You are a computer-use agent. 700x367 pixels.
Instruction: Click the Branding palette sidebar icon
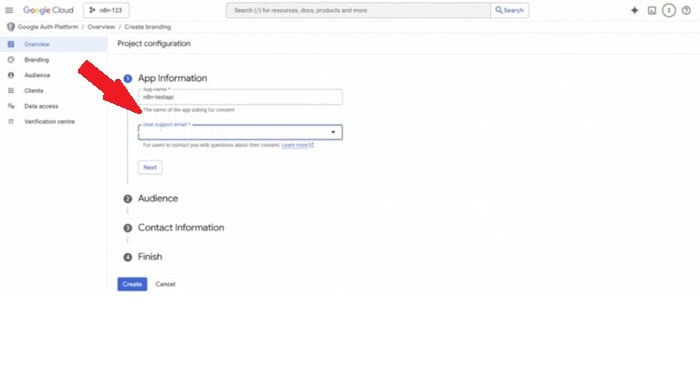click(x=11, y=60)
